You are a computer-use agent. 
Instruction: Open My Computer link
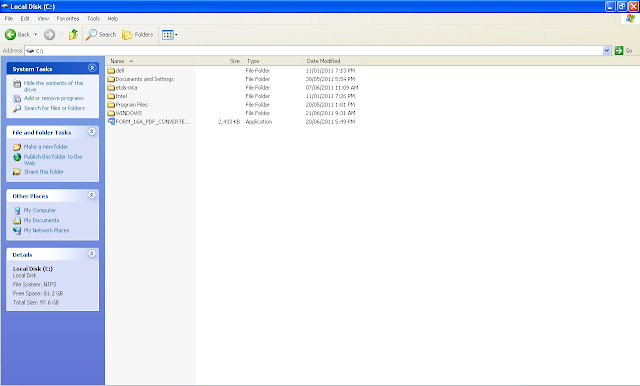(x=40, y=210)
